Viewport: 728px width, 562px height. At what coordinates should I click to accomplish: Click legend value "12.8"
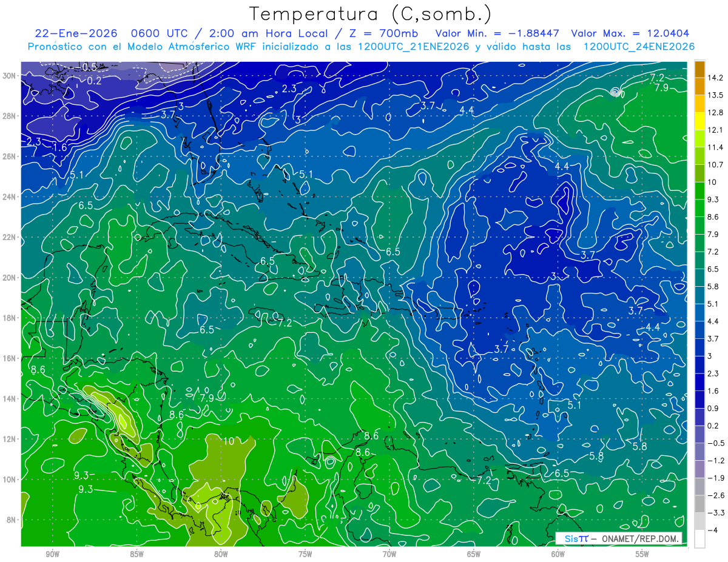(716, 113)
